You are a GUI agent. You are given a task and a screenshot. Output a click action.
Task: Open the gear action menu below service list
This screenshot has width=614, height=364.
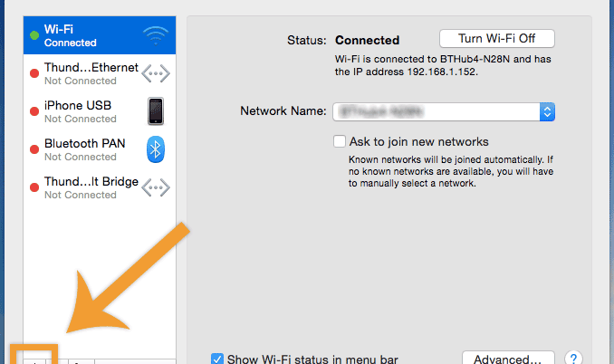point(80,360)
